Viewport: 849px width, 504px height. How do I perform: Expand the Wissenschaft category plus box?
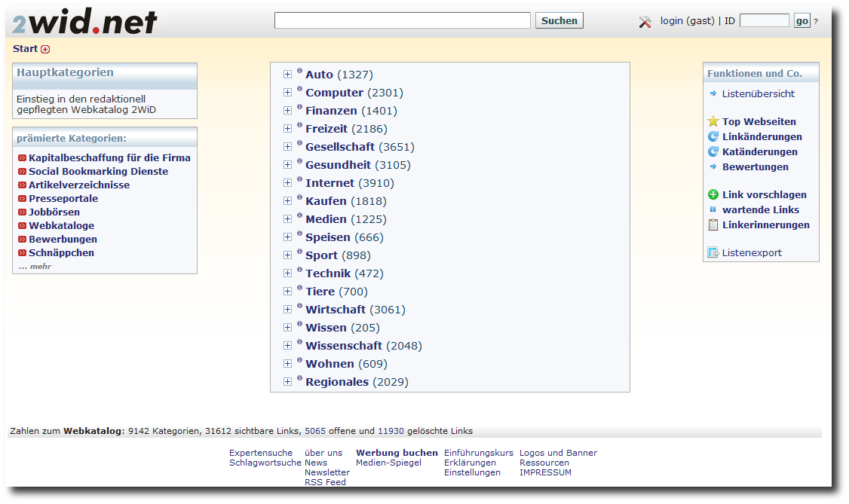pyautogui.click(x=287, y=346)
